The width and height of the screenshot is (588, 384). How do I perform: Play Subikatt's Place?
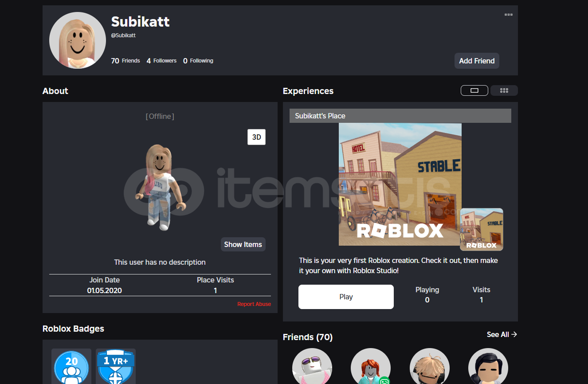click(x=346, y=297)
